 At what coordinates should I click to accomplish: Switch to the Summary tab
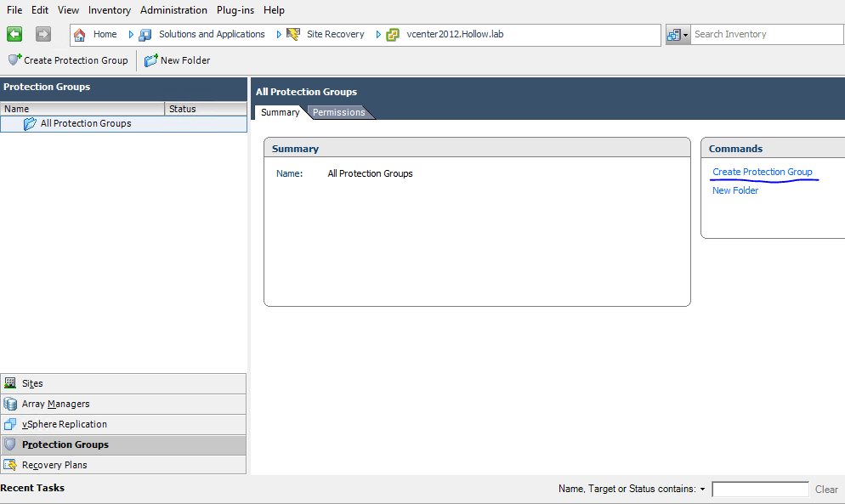281,112
